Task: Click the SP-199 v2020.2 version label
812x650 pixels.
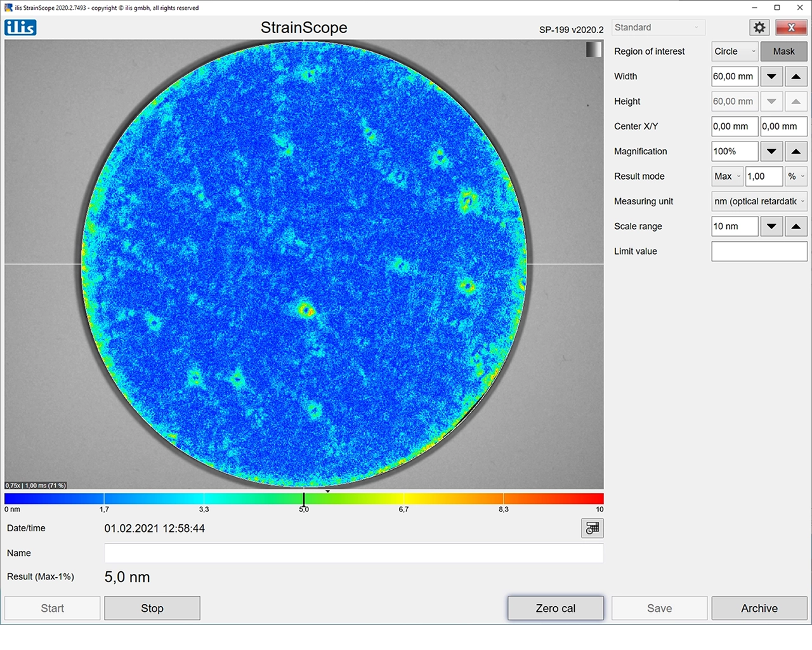Action: click(572, 30)
